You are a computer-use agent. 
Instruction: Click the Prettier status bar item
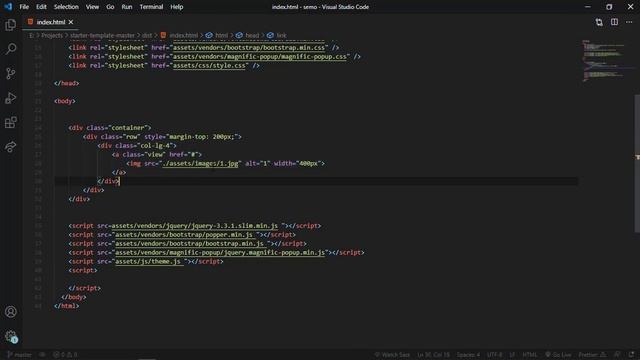592,355
